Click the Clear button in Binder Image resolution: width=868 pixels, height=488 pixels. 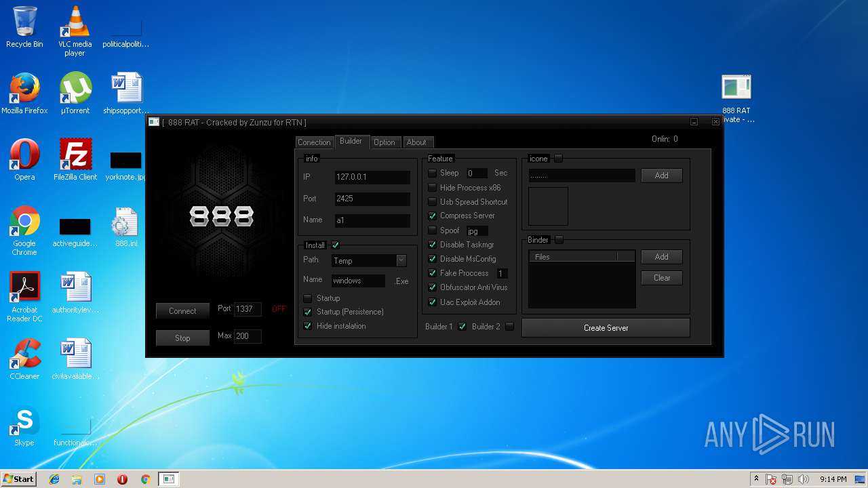click(x=662, y=278)
